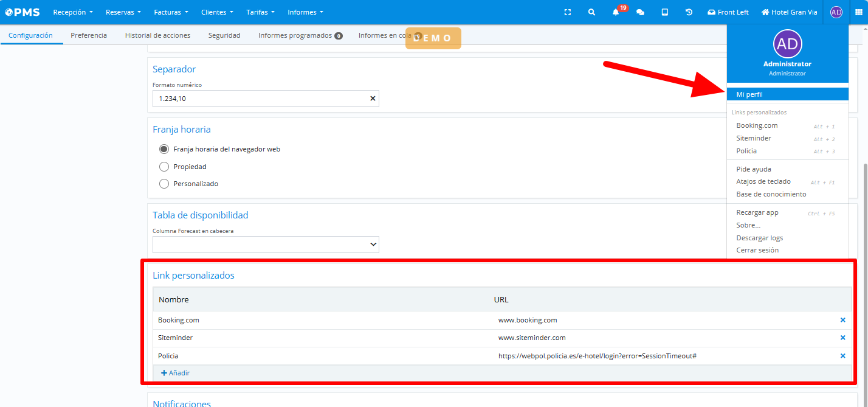The image size is (868, 407).
Task: Select Mi perfil in user menu
Action: 749,94
